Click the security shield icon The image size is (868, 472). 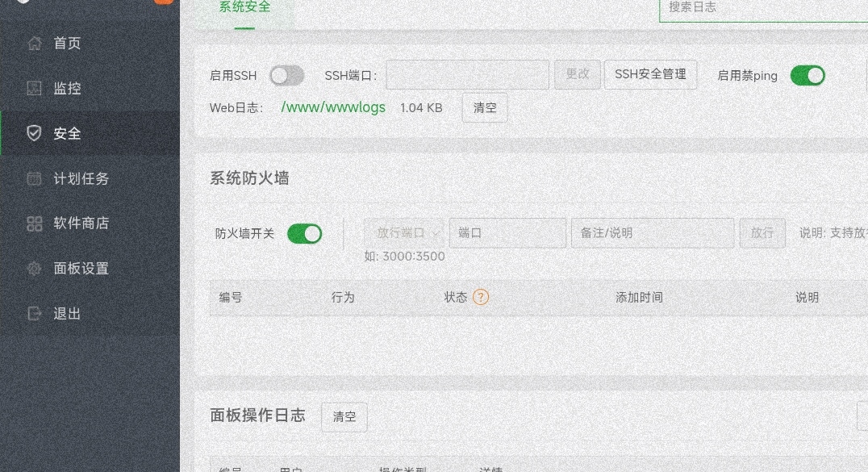[34, 134]
